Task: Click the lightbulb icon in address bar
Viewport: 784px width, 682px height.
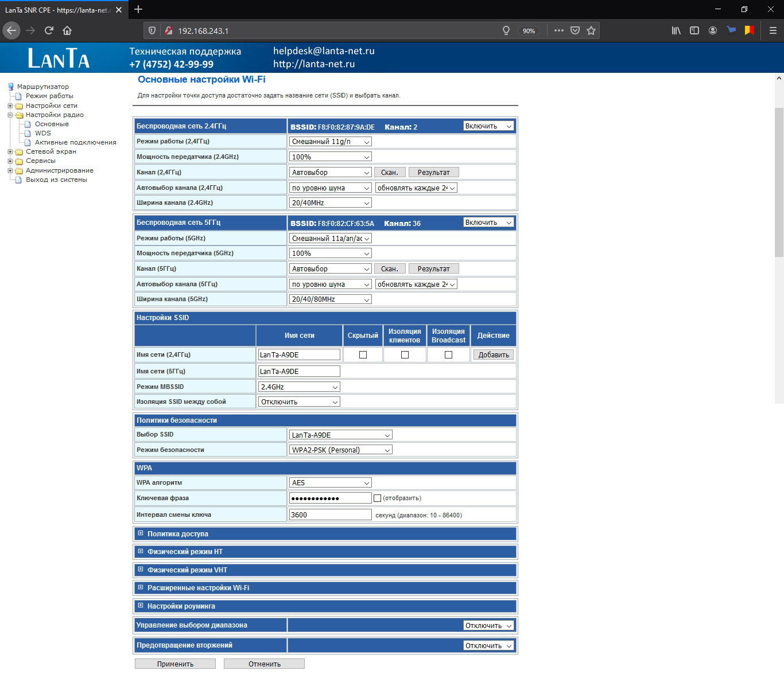Action: [x=506, y=30]
